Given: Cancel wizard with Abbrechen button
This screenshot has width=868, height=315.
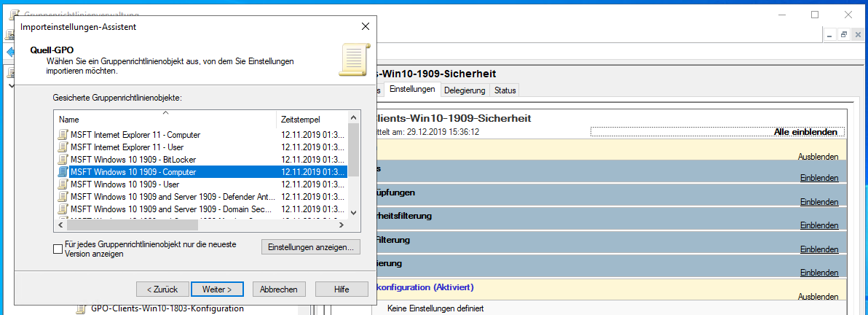Looking at the screenshot, I should [x=279, y=289].
